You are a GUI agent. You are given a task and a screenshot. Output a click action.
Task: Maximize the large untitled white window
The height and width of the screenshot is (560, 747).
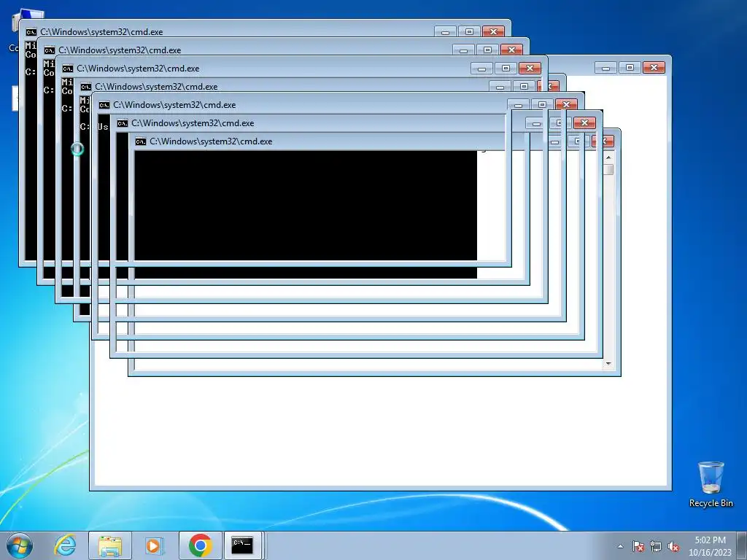coord(630,68)
